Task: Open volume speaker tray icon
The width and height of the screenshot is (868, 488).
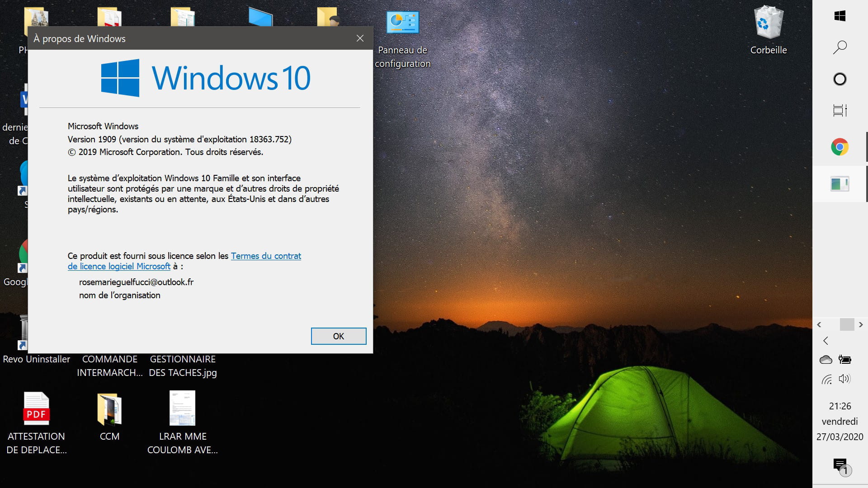Action: 844,379
